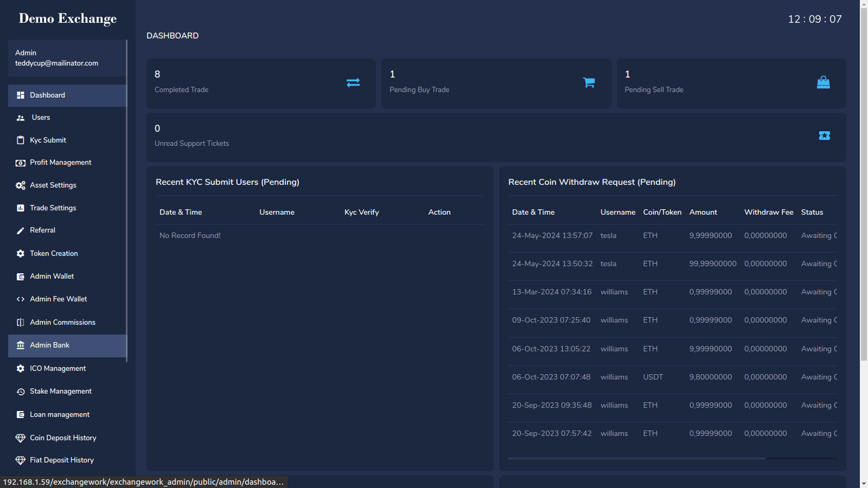Click the page vertical scrollbar down arrow
The height and width of the screenshot is (488, 868).
point(864,483)
